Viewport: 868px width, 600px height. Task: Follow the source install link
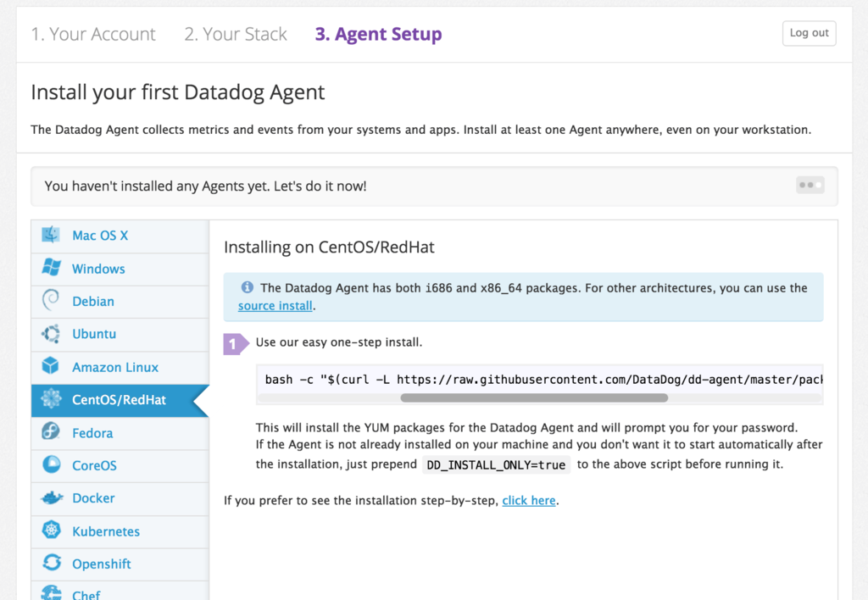(x=275, y=306)
